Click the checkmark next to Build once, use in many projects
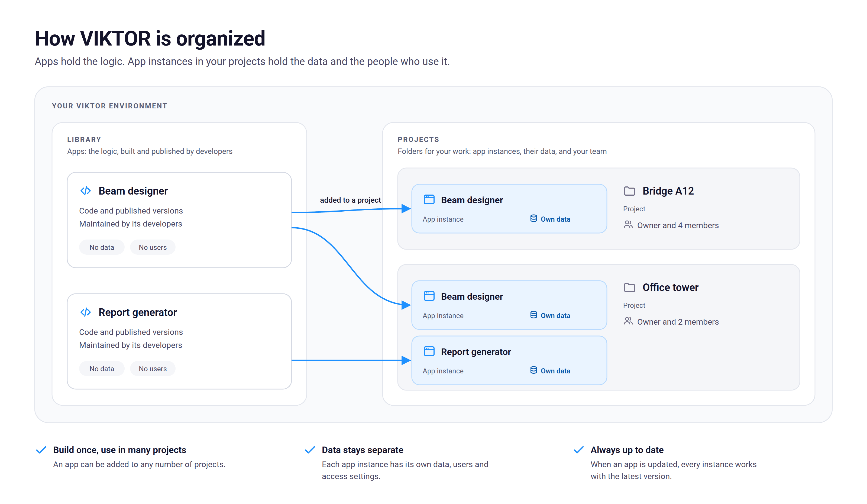Viewport: 867px width, 504px height. [41, 450]
